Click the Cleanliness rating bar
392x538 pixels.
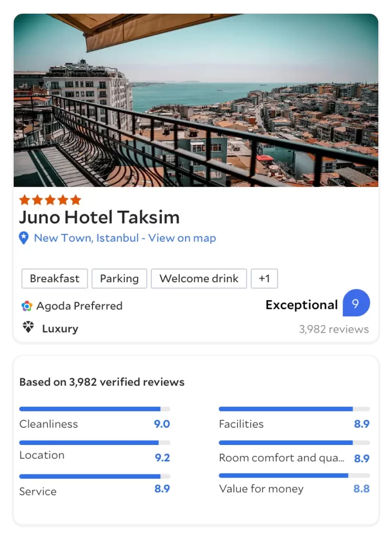[x=95, y=409]
